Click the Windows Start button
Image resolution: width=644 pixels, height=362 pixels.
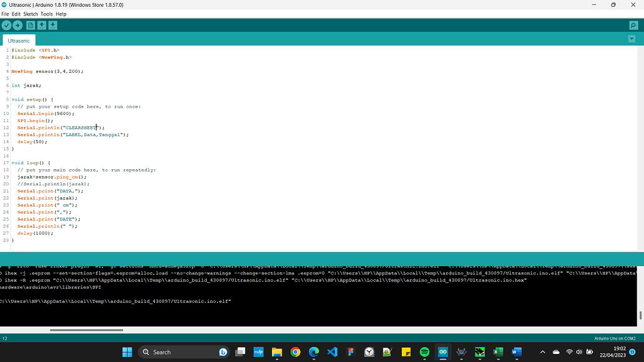coord(127,351)
